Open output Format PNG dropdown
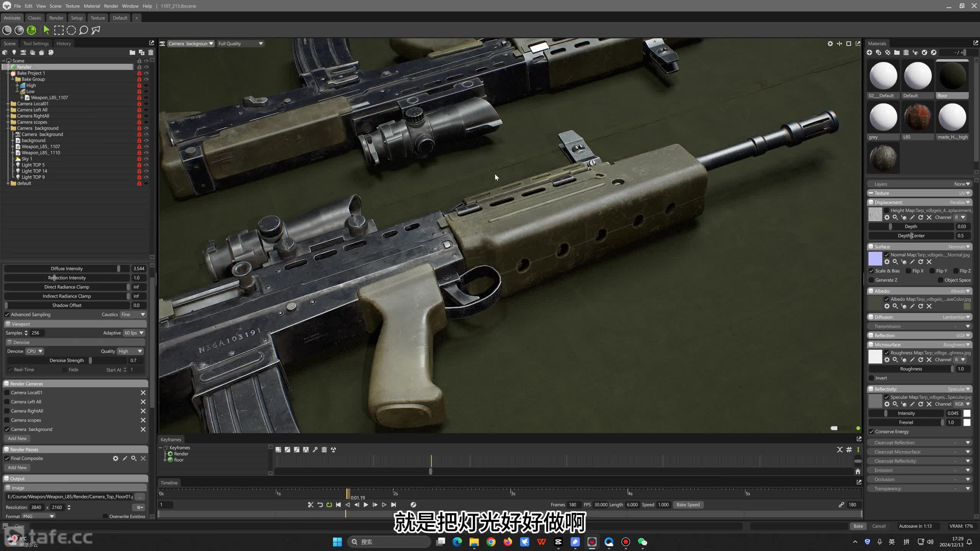This screenshot has height=551, width=980. [x=38, y=516]
